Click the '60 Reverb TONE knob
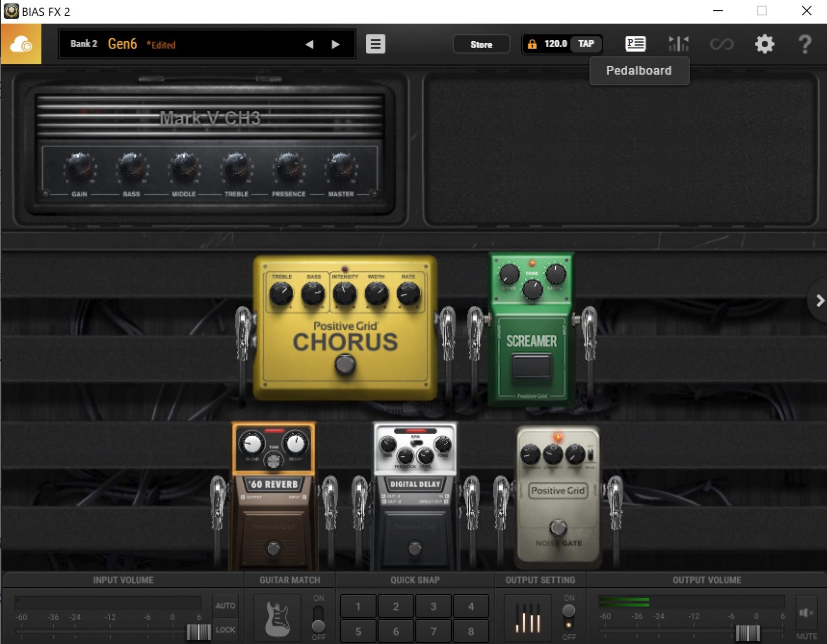This screenshot has width=827, height=644. [274, 460]
